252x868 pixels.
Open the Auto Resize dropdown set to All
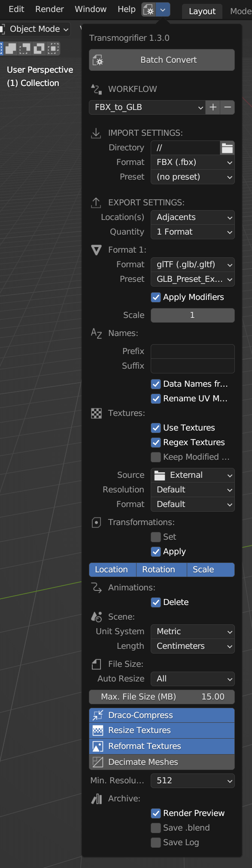tap(192, 679)
